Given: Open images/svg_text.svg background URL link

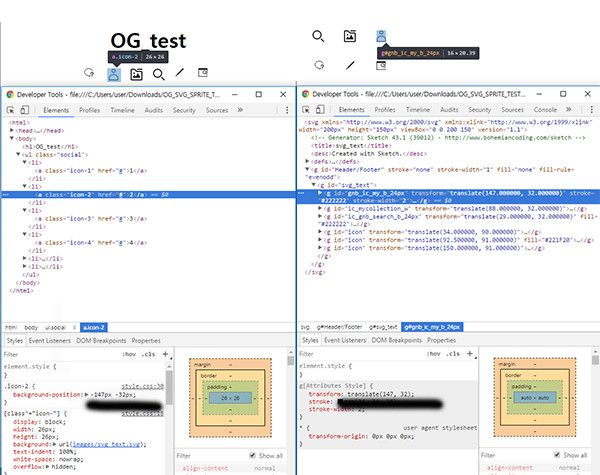Looking at the screenshot, I should pos(107,444).
